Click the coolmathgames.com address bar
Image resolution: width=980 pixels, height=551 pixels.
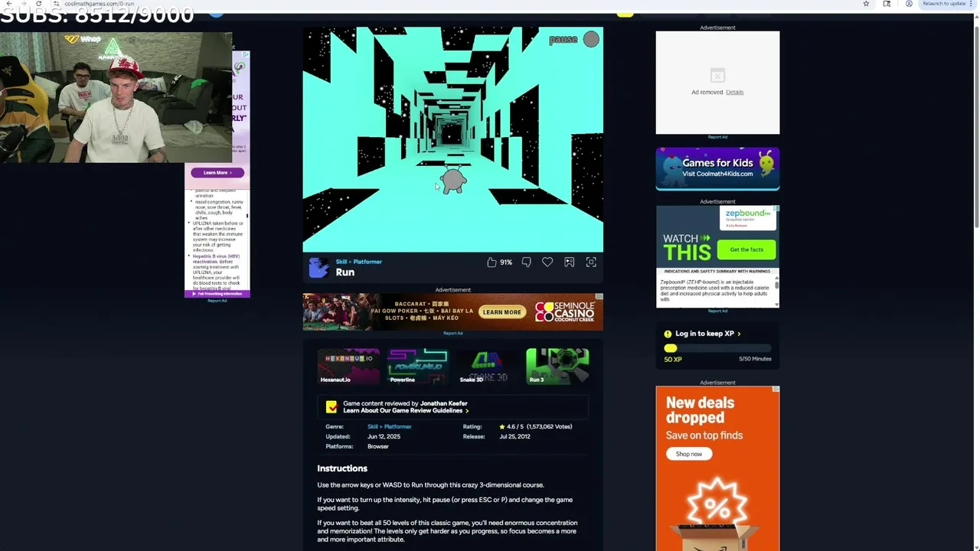coord(459,4)
